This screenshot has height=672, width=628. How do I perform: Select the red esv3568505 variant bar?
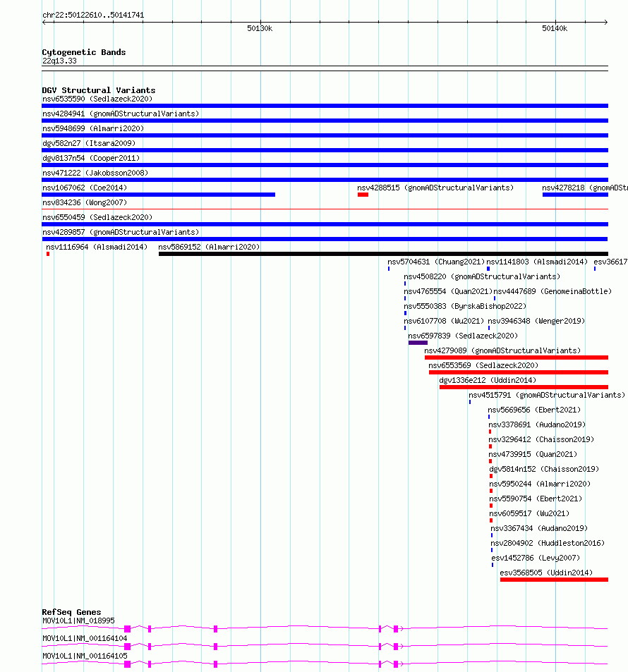554,580
